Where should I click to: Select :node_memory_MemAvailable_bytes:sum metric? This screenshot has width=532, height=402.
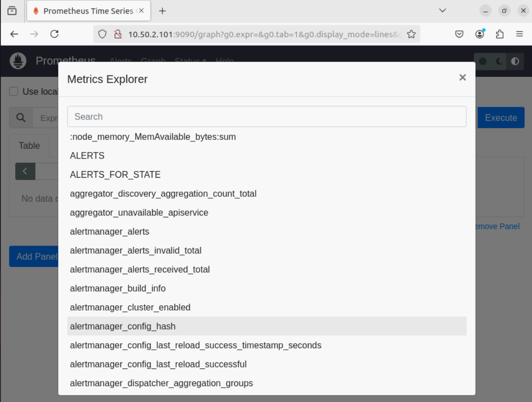coord(267,137)
